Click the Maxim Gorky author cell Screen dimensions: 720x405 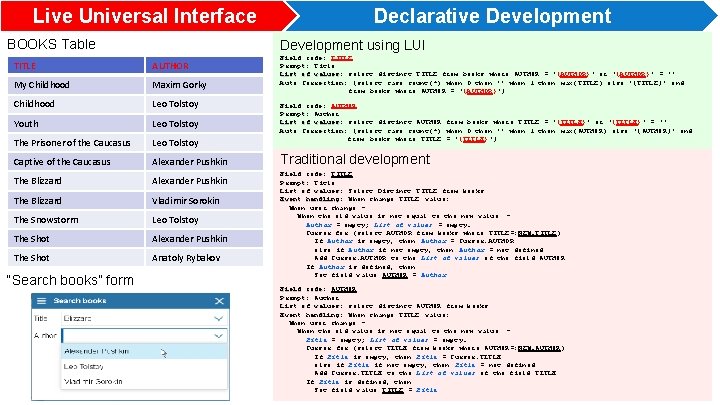point(204,85)
